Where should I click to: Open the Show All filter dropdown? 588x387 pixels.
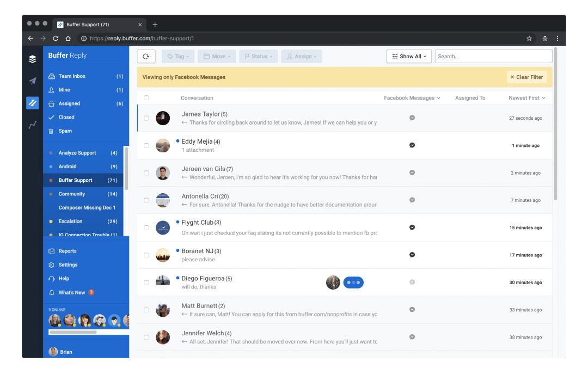click(x=409, y=57)
